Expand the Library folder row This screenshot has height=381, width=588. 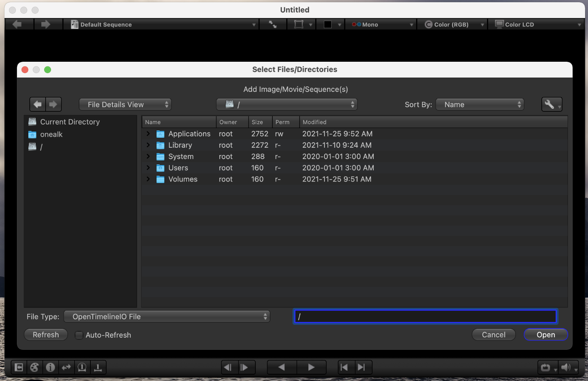tap(148, 145)
